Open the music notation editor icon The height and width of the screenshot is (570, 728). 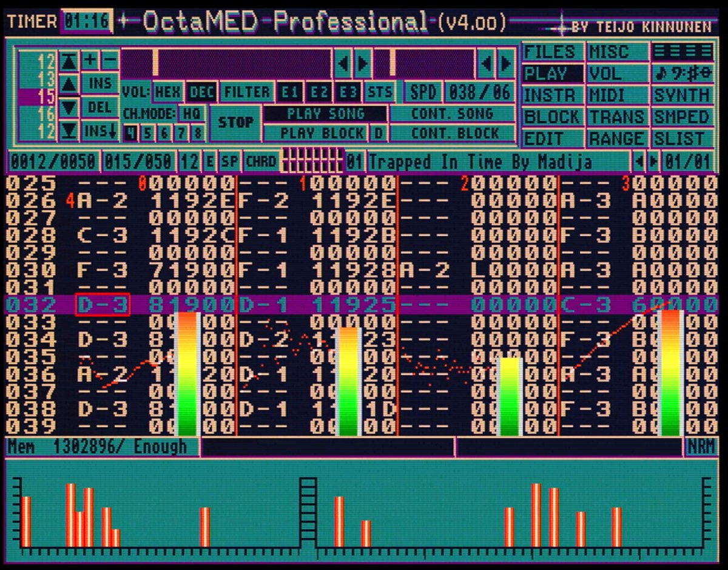tap(682, 73)
